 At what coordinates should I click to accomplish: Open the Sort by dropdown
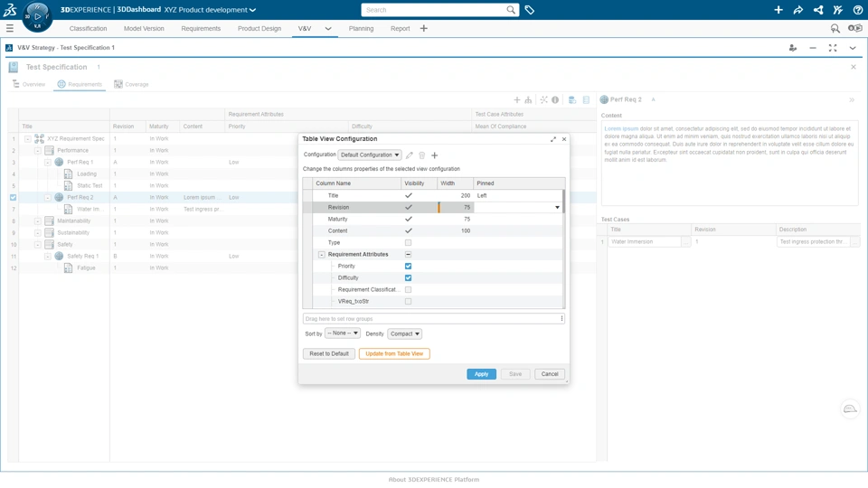pos(342,333)
